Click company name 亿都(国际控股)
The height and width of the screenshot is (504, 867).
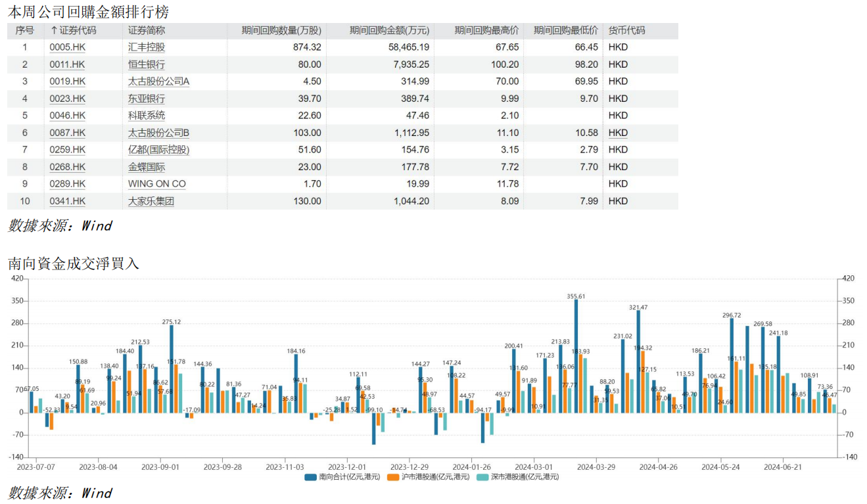(159, 150)
